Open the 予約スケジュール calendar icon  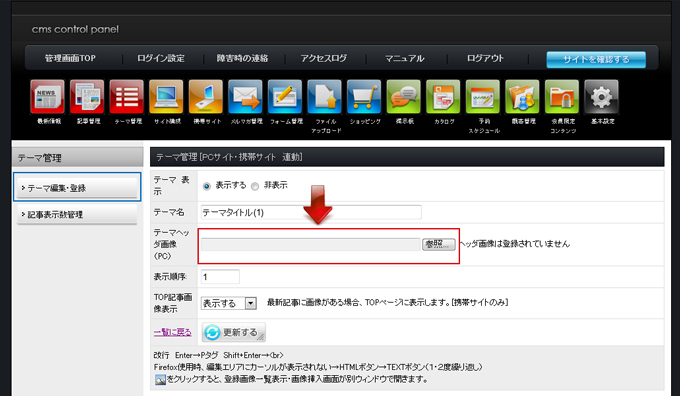(x=483, y=96)
